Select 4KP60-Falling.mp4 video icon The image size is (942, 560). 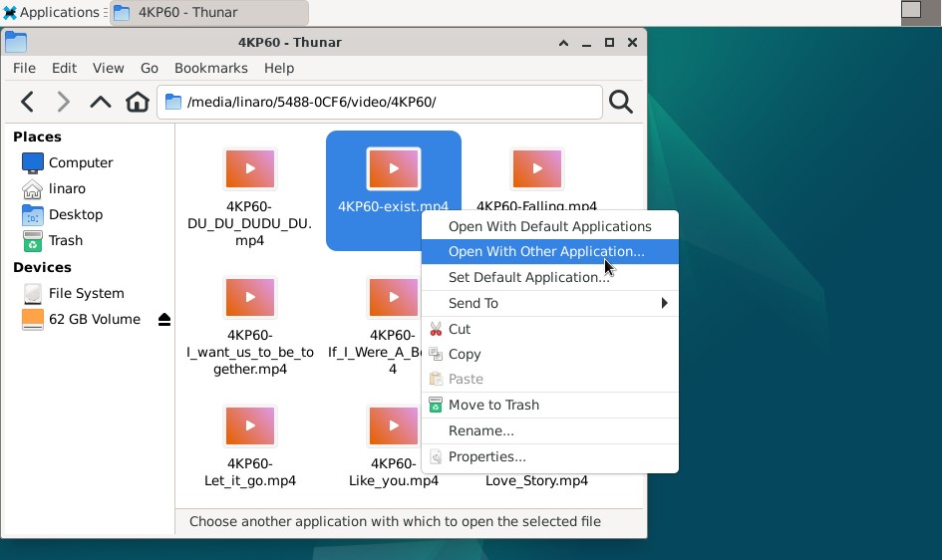pos(537,168)
